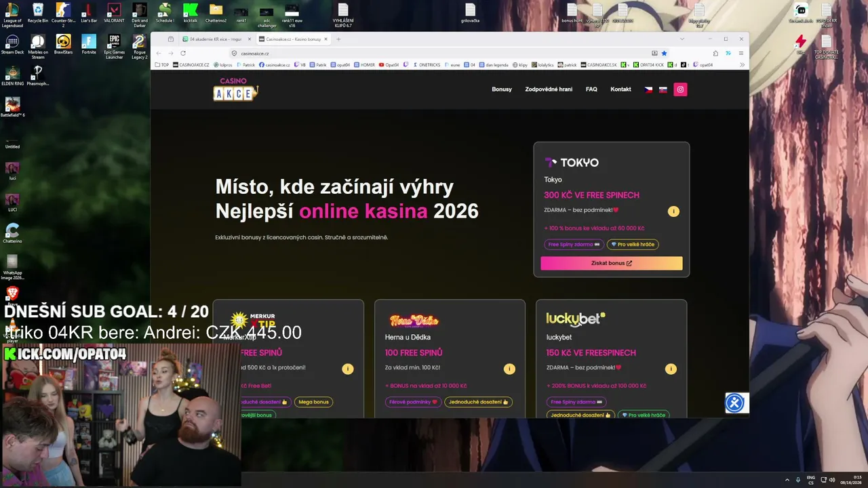The height and width of the screenshot is (488, 868).
Task: Open the HOMER bookmark
Action: coord(364,65)
